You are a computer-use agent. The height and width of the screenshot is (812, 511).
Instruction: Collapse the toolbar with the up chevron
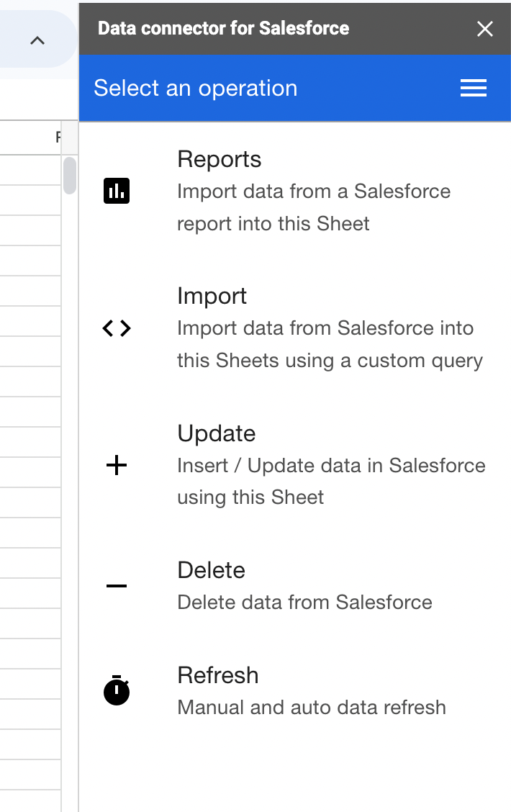37,40
